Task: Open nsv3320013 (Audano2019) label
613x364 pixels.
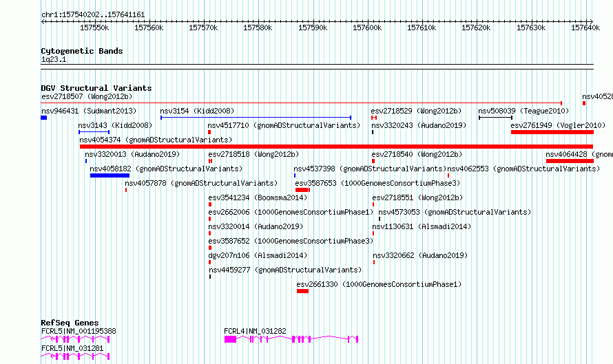Action: (x=132, y=154)
